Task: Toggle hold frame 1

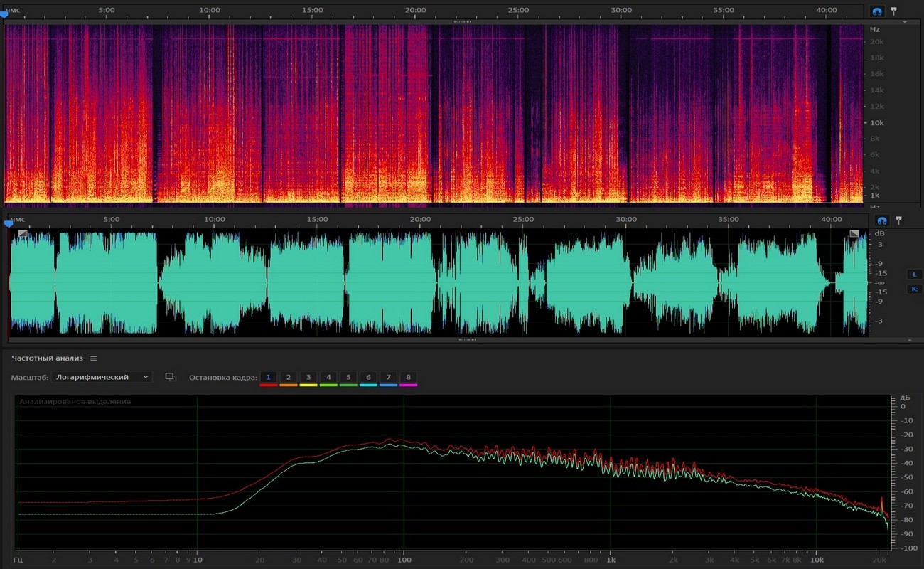Action: pos(268,377)
